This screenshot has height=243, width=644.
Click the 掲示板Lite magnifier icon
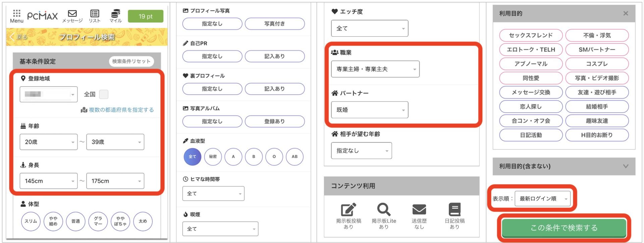384,210
